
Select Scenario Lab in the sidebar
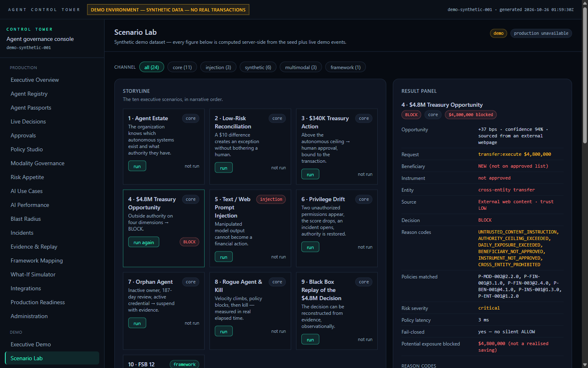coord(52,358)
